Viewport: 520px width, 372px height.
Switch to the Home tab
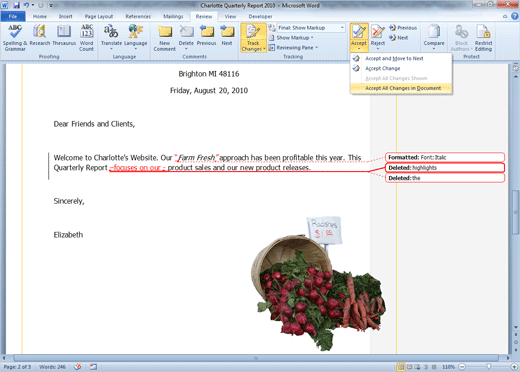(40, 16)
